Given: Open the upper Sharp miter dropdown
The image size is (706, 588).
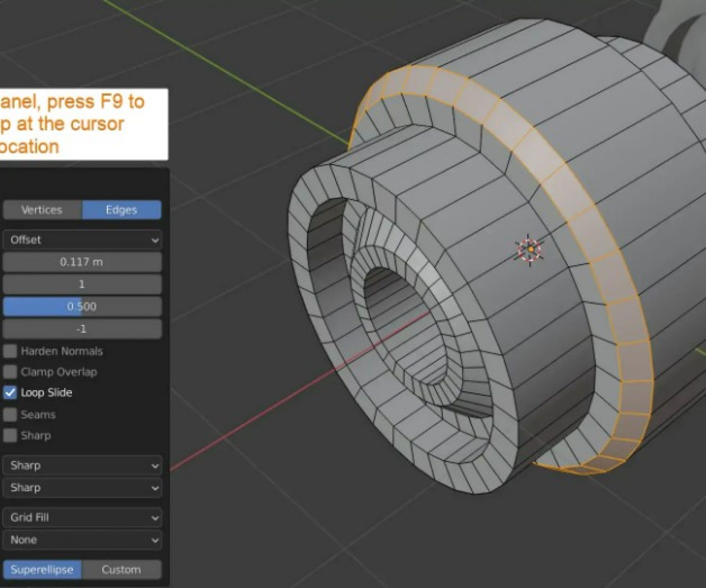Looking at the screenshot, I should pyautogui.click(x=82, y=466).
